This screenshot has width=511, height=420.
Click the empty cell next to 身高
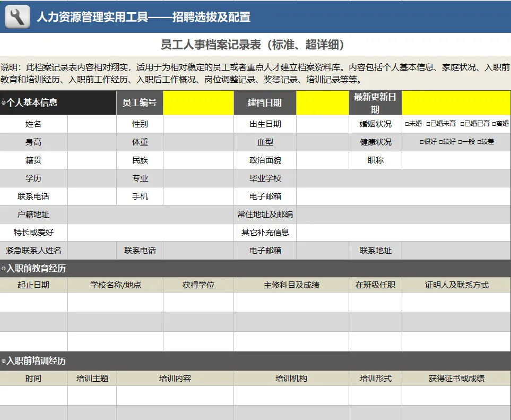pos(92,142)
